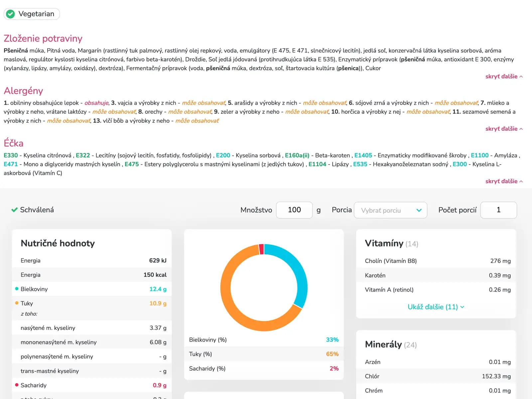Click the green Schválená checkmark icon

[14, 210]
